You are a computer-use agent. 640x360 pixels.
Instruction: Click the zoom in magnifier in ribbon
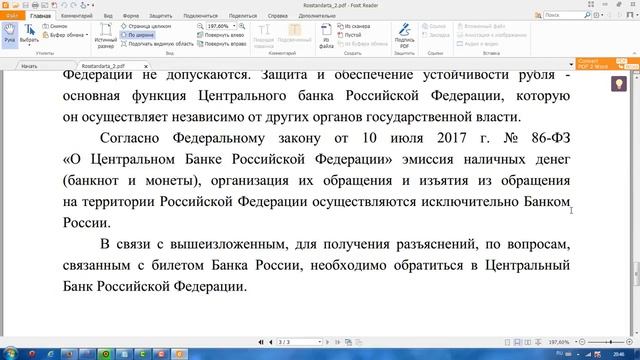click(x=242, y=26)
